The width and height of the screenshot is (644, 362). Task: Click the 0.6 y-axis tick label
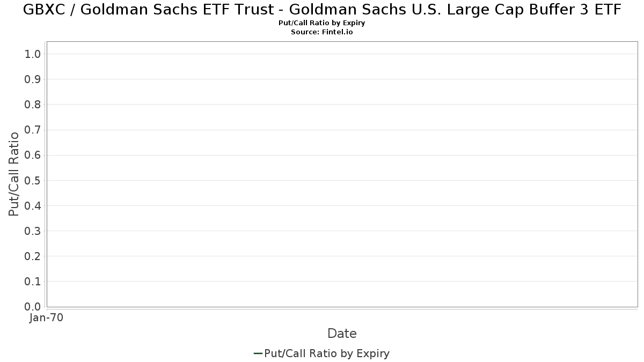click(33, 155)
